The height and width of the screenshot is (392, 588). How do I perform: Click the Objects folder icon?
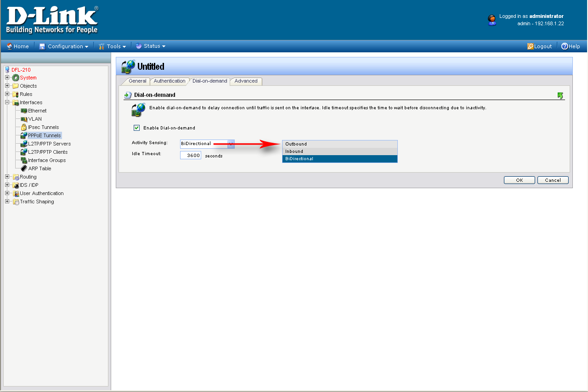[x=16, y=86]
